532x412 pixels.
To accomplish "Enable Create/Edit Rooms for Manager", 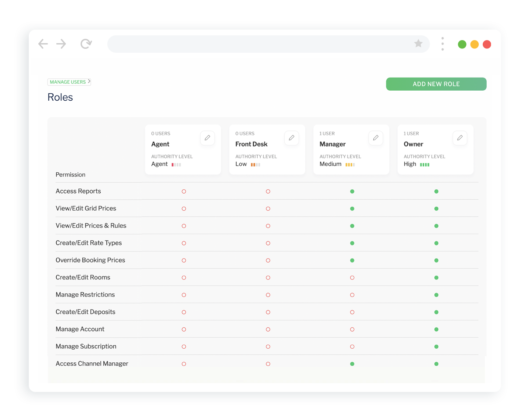I will tap(352, 278).
